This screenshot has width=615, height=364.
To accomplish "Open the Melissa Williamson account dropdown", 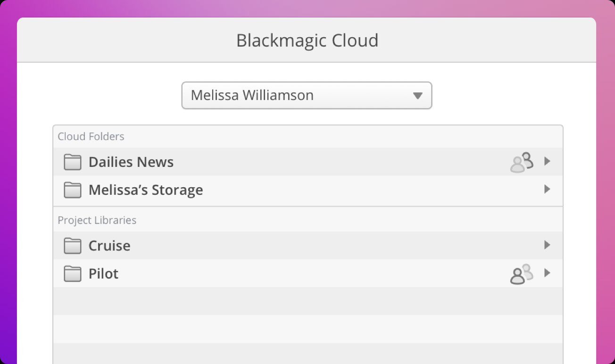I will pos(307,95).
